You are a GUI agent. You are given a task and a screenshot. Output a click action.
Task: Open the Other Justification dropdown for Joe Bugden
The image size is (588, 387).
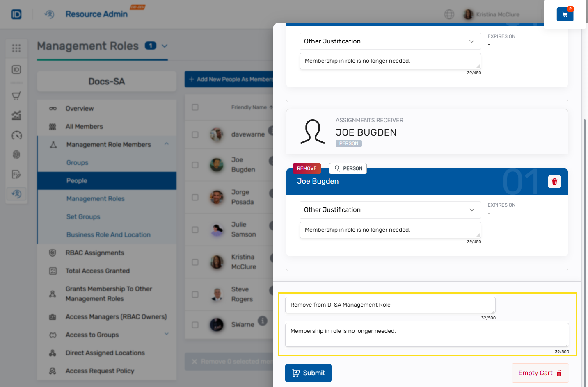[390, 209]
